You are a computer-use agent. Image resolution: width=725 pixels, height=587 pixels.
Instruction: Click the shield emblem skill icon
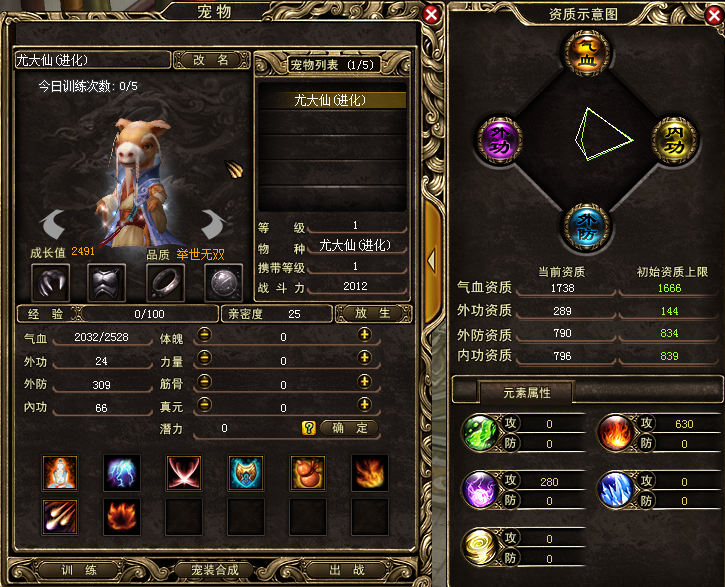[246, 472]
